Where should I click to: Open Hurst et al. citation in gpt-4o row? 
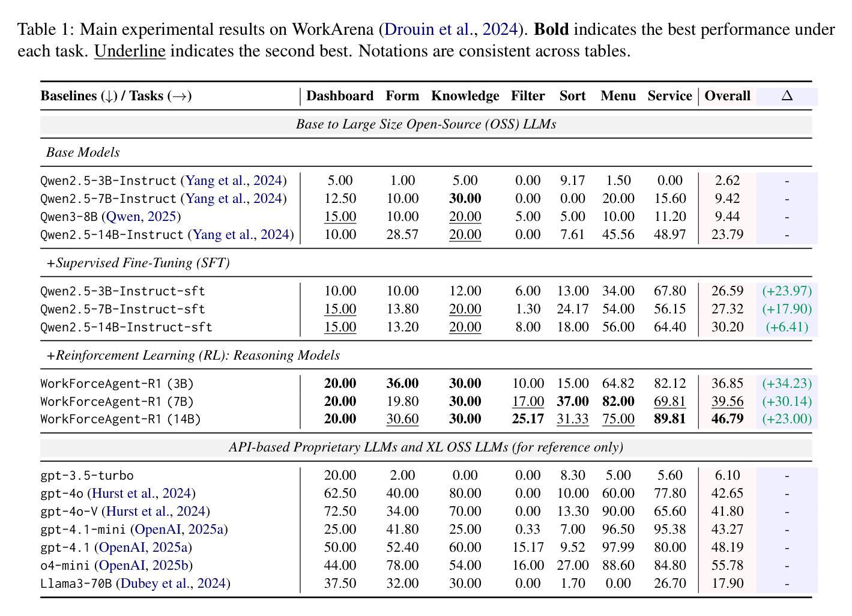click(x=141, y=494)
